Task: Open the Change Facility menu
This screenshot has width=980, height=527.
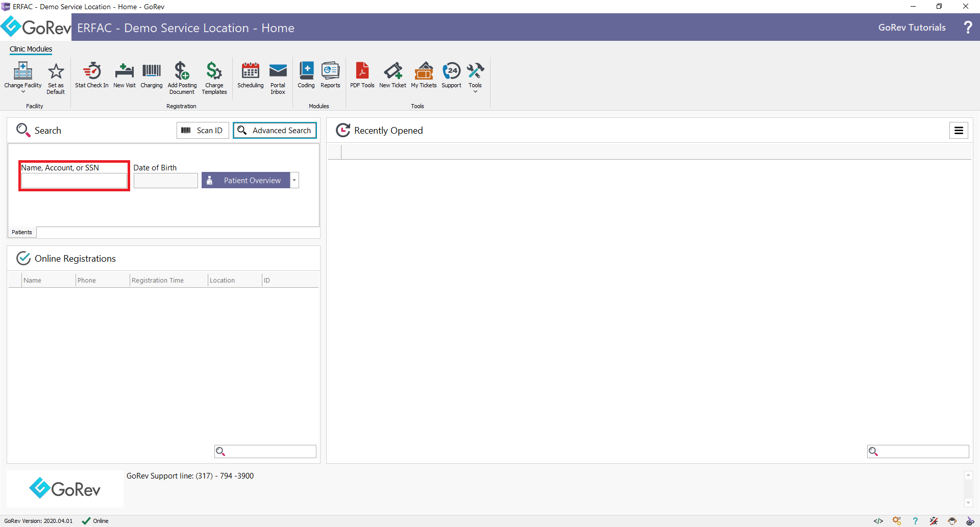Action: (x=23, y=77)
